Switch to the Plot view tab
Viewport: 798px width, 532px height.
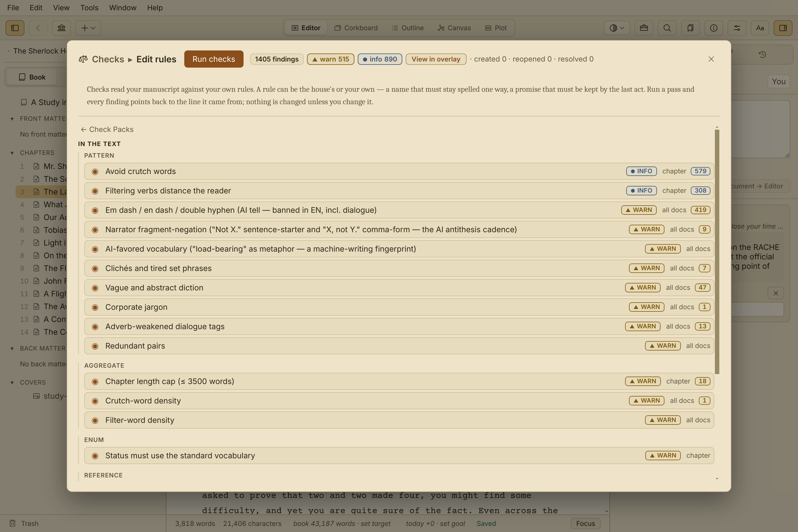[496, 28]
